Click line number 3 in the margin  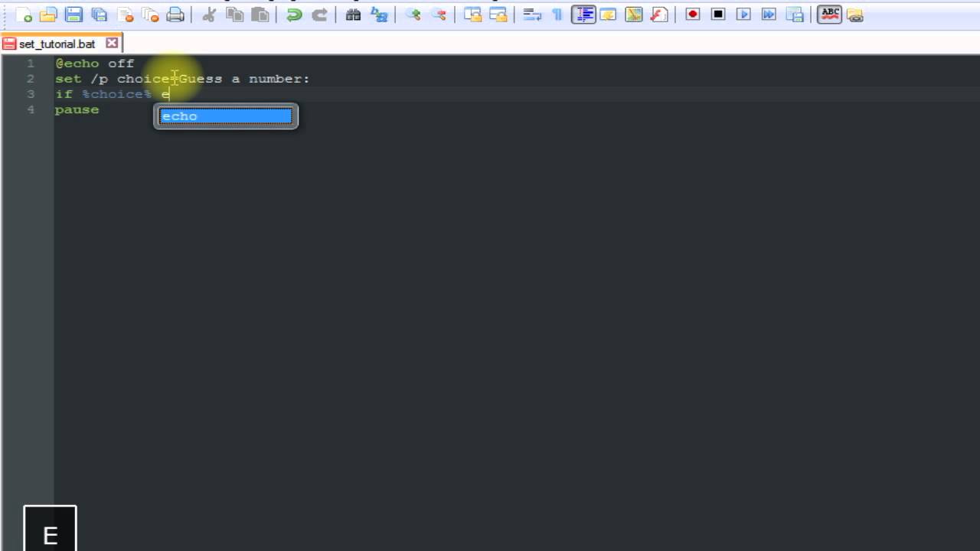click(31, 94)
